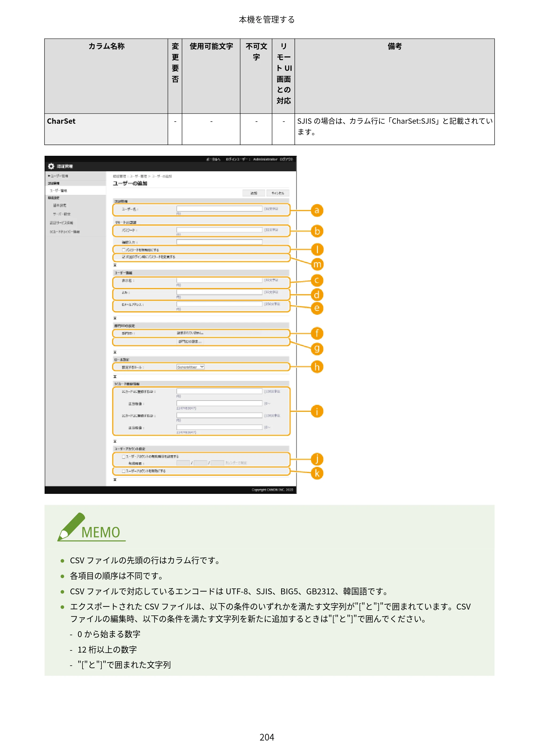534x756 pixels.
Task: Click the reading (よみ) input field
Action: (x=219, y=292)
